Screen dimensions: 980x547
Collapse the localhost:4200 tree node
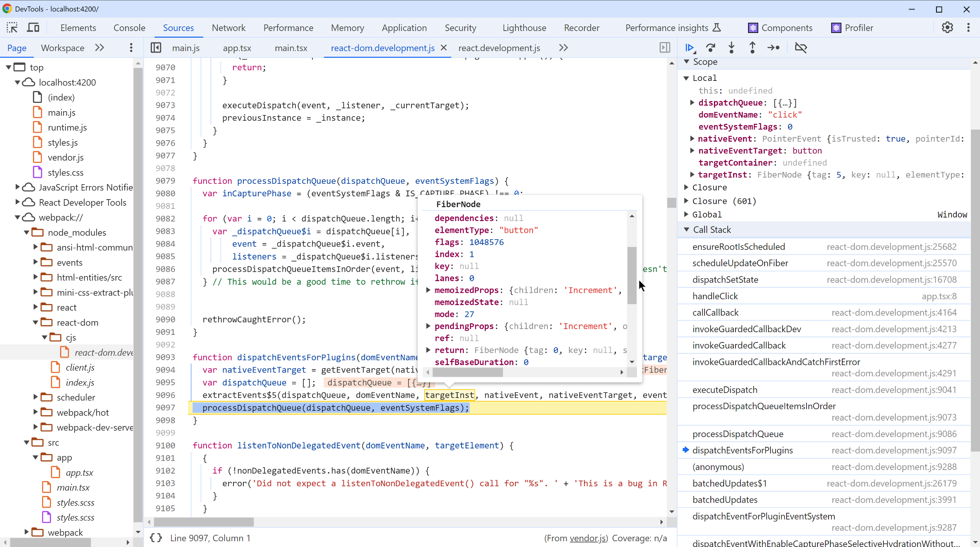pos(17,82)
